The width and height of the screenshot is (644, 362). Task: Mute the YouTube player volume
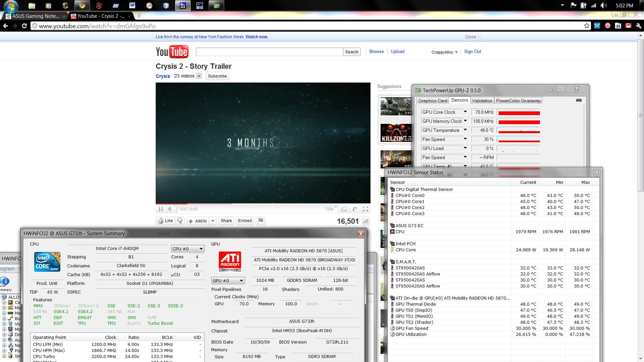pos(170,209)
